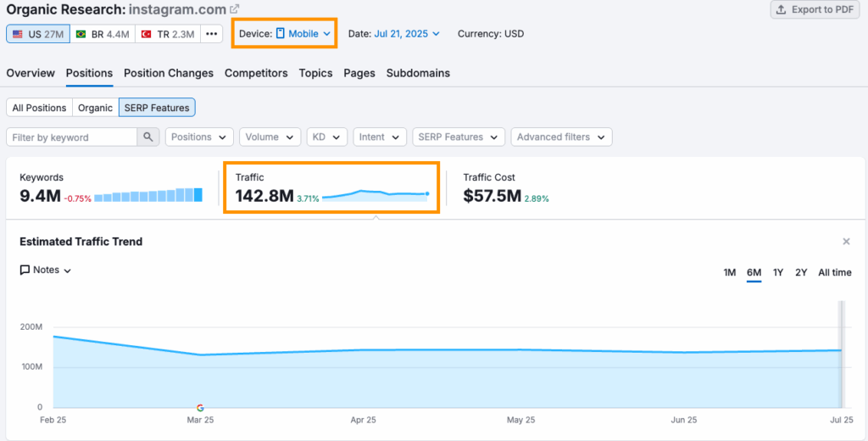The image size is (868, 441).
Task: Switch to the Position Changes tab
Action: pyautogui.click(x=169, y=73)
